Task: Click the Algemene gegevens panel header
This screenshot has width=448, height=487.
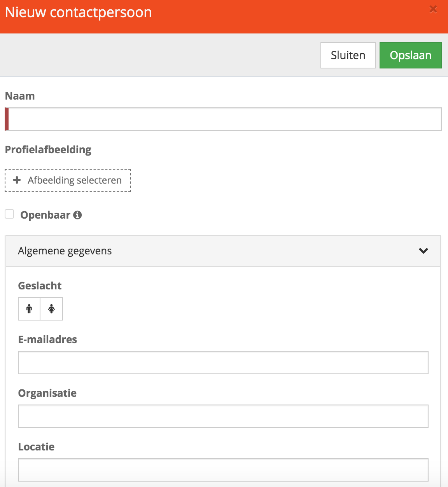Action: 223,251
